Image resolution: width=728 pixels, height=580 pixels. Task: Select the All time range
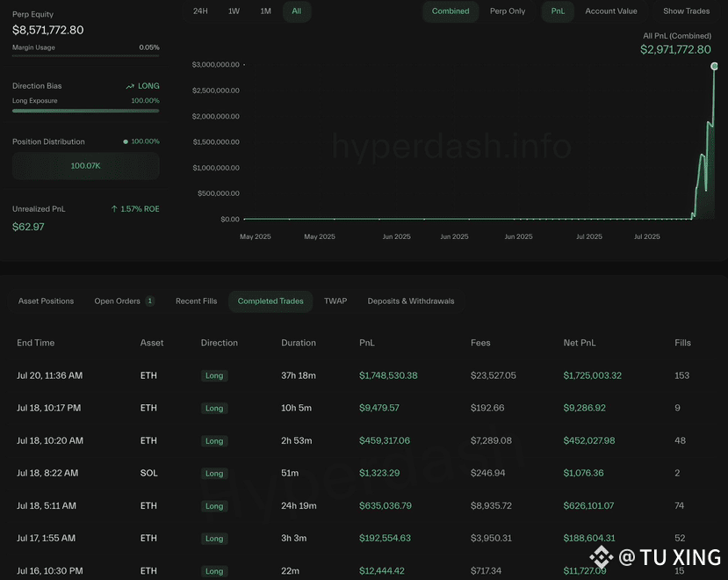coord(297,11)
